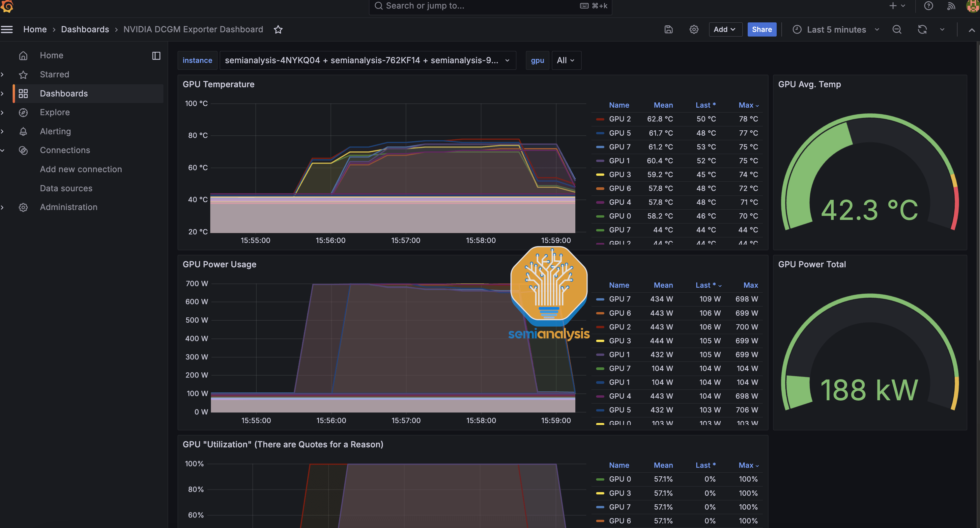Toggle GPU 7 series in power legend

620,299
